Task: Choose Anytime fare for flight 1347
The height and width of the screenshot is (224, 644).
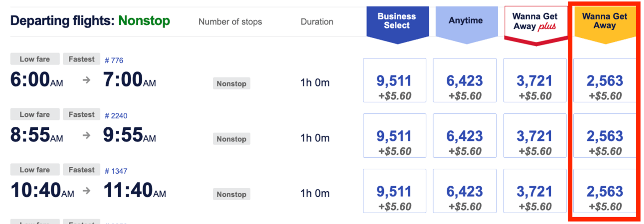Action: [x=465, y=191]
